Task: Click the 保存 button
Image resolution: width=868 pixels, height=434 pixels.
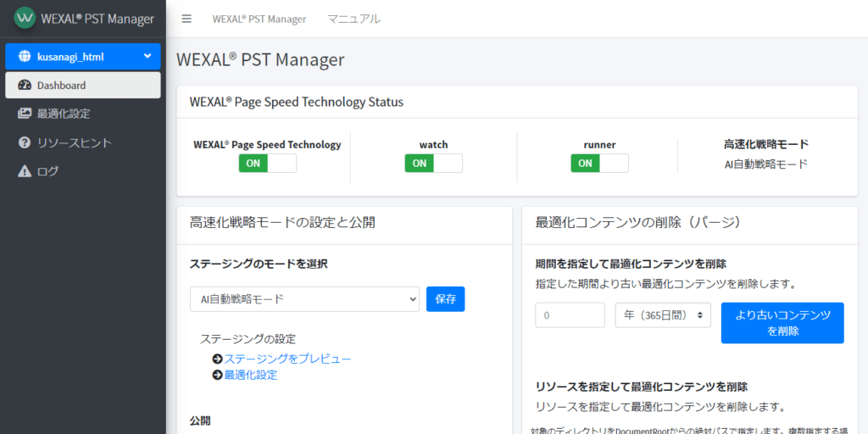Action: (x=446, y=299)
